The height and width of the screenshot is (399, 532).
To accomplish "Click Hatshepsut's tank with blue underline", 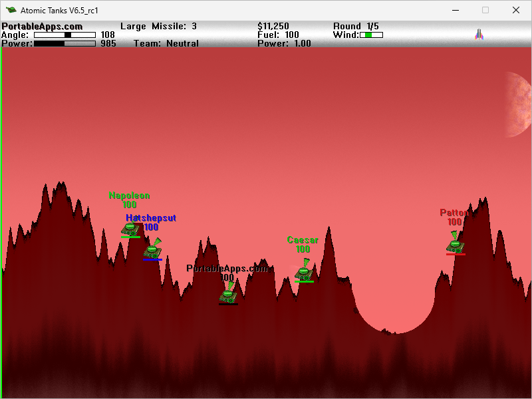I will (152, 250).
